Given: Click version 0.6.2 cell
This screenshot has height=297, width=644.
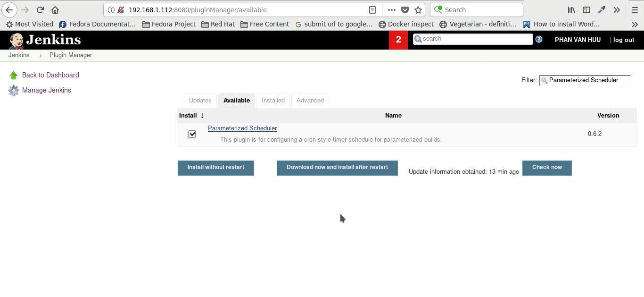Looking at the screenshot, I should pyautogui.click(x=594, y=134).
